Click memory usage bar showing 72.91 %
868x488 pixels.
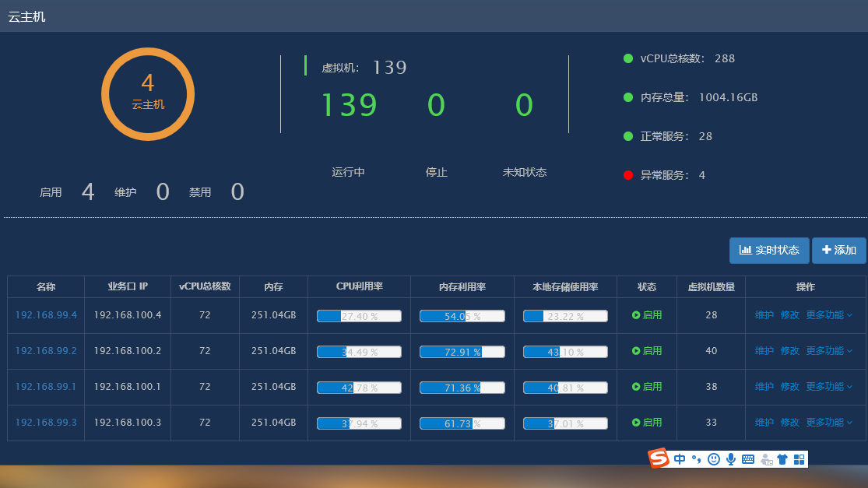pyautogui.click(x=462, y=352)
